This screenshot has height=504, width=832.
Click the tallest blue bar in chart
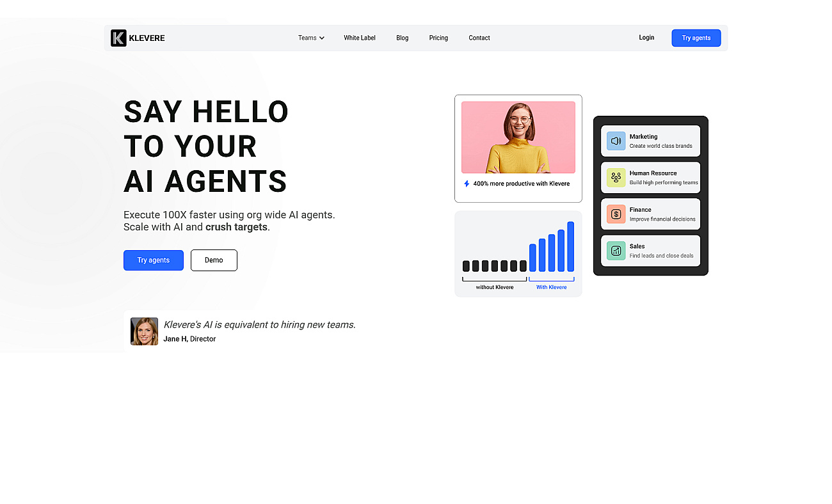571,247
